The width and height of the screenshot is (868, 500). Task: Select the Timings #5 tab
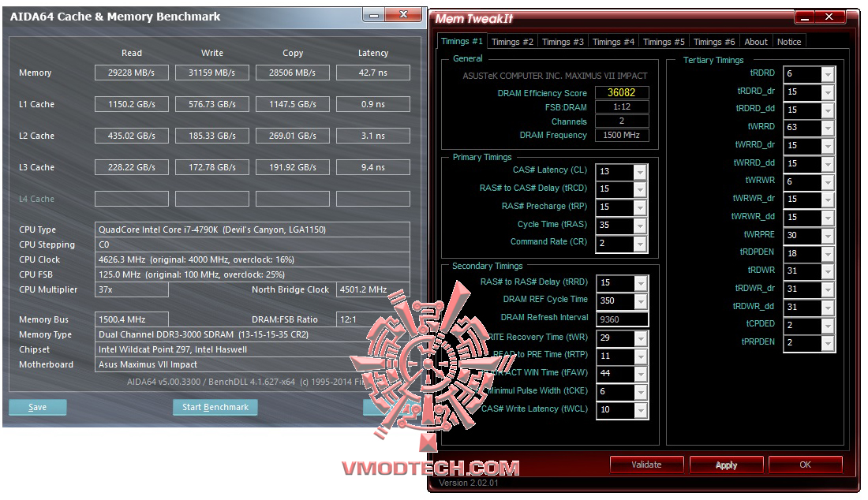[664, 42]
